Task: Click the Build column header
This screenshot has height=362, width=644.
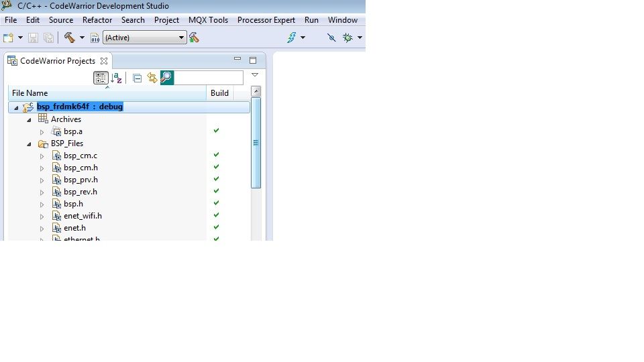Action: coord(220,93)
